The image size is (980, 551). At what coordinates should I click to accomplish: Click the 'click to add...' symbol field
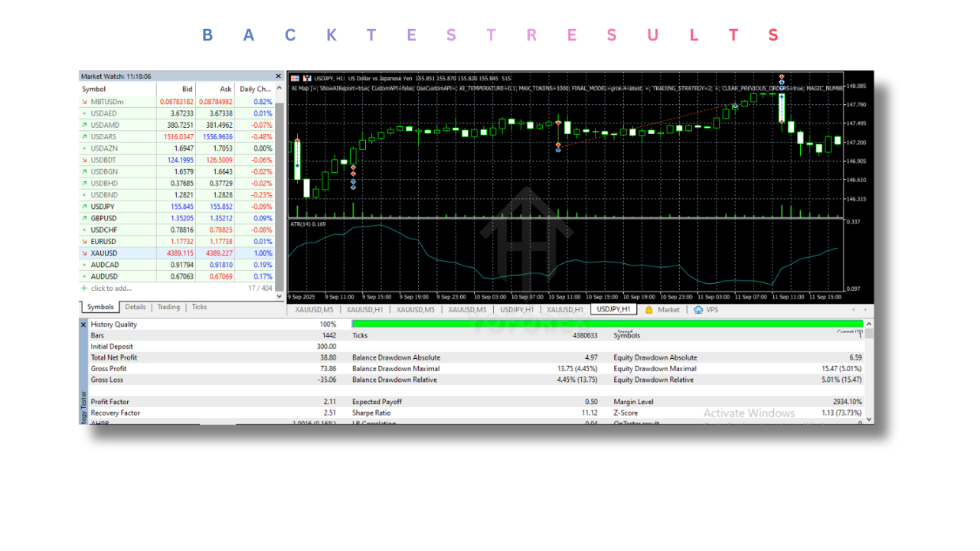point(111,289)
